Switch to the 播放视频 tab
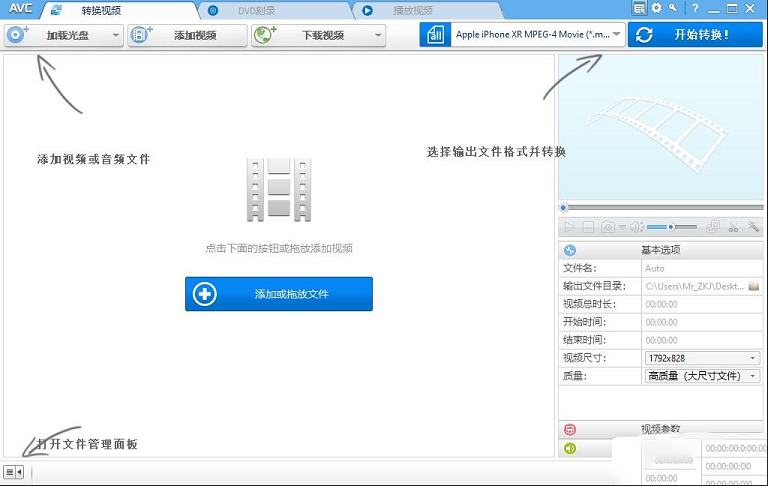The width and height of the screenshot is (768, 486). 429,10
